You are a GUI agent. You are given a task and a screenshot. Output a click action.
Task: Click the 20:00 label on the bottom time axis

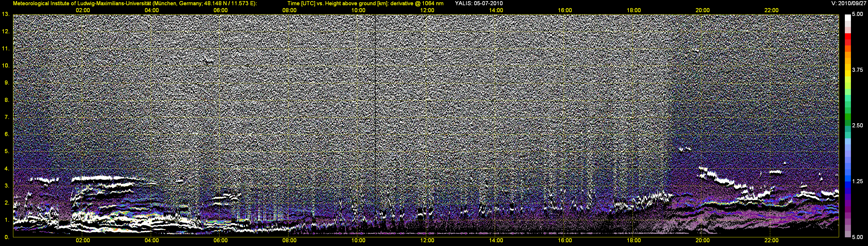point(703,241)
